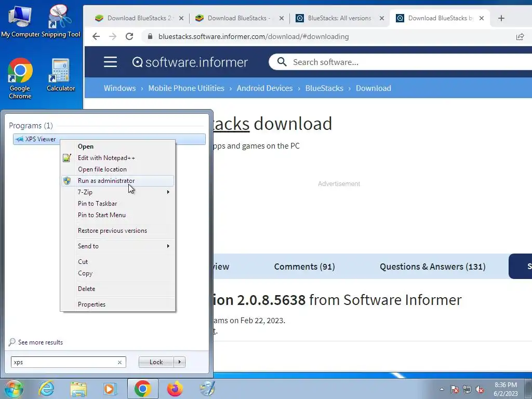
Task: Open the Software Informer hamburger menu
Action: [110, 62]
